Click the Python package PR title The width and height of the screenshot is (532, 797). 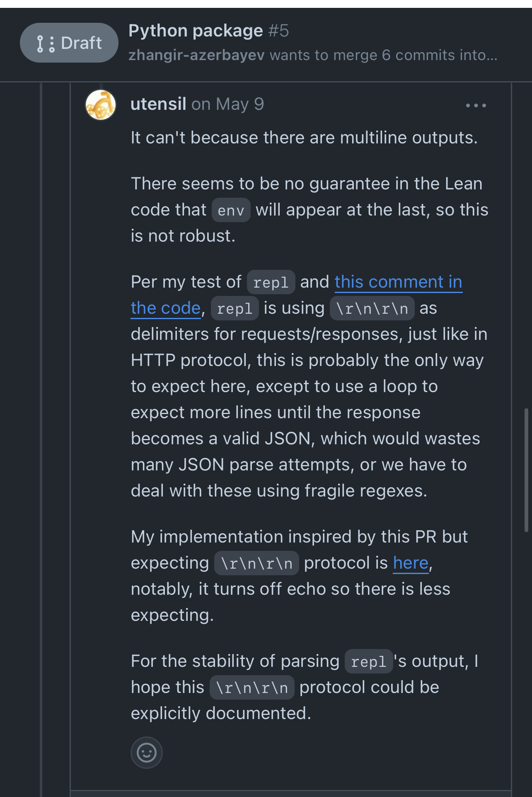click(196, 31)
